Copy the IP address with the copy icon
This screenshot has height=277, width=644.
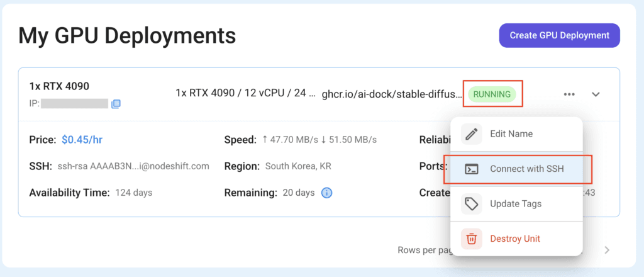(x=116, y=104)
